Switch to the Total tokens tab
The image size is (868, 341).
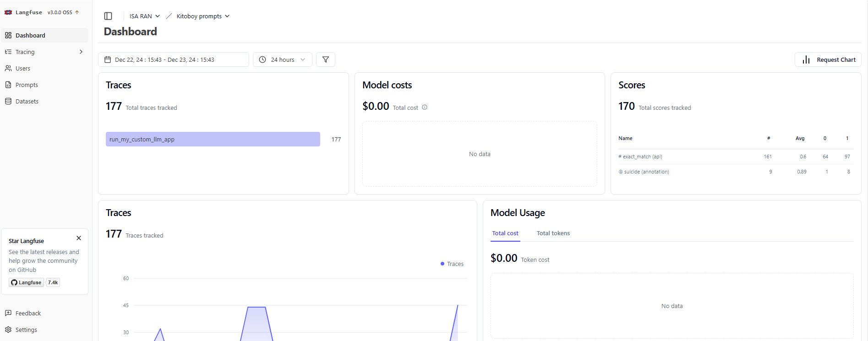coord(553,233)
